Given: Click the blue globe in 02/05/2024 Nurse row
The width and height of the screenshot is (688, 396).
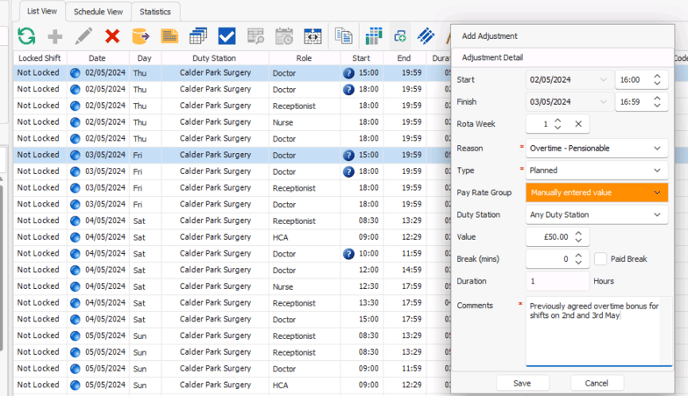Looking at the screenshot, I should (x=75, y=122).
